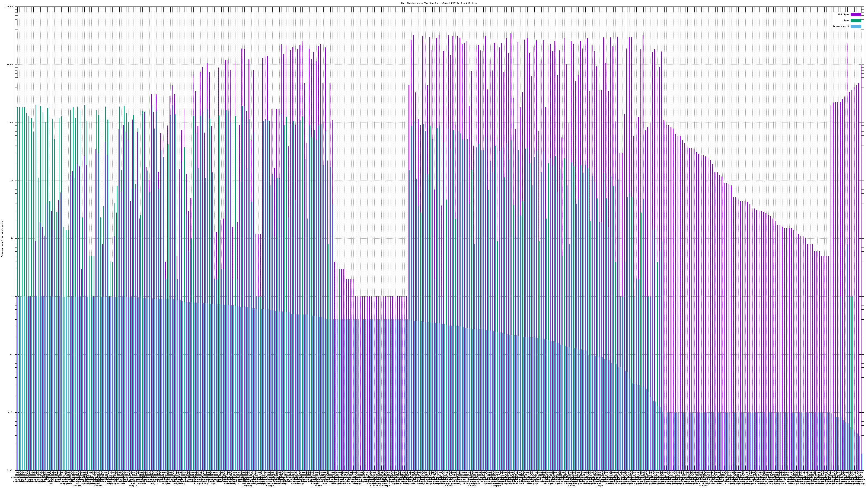Click the 'All Data' text in title
The height and width of the screenshot is (488, 868).
(471, 3)
